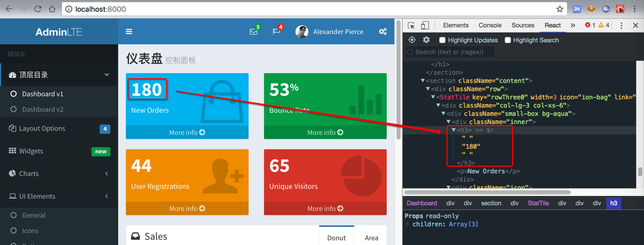
Task: Open DevTools customize three-dot menu
Action: tap(621, 25)
